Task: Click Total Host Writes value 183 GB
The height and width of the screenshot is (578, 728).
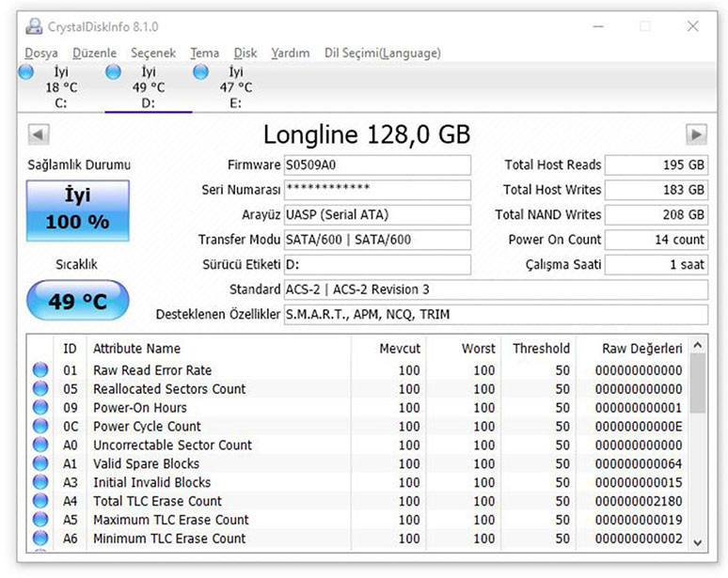Action: point(657,190)
